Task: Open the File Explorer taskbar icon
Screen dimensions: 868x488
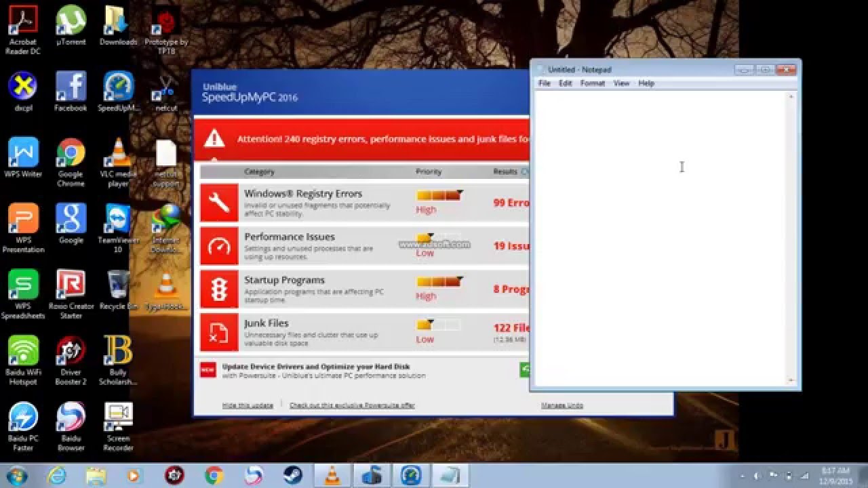Action: 96,476
